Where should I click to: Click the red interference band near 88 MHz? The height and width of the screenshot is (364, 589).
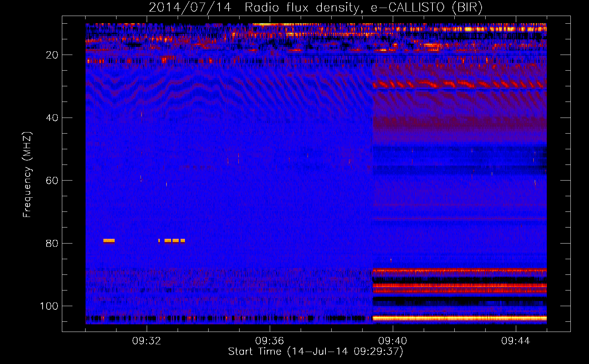(x=459, y=270)
